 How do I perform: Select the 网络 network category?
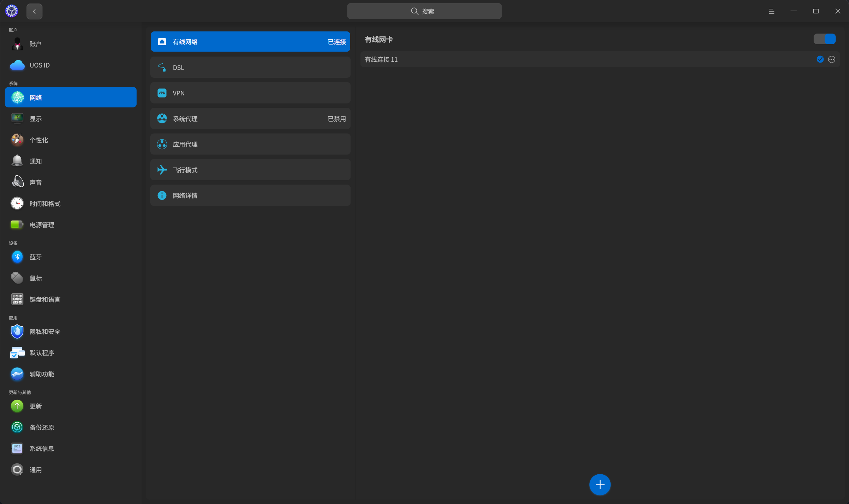pyautogui.click(x=71, y=97)
